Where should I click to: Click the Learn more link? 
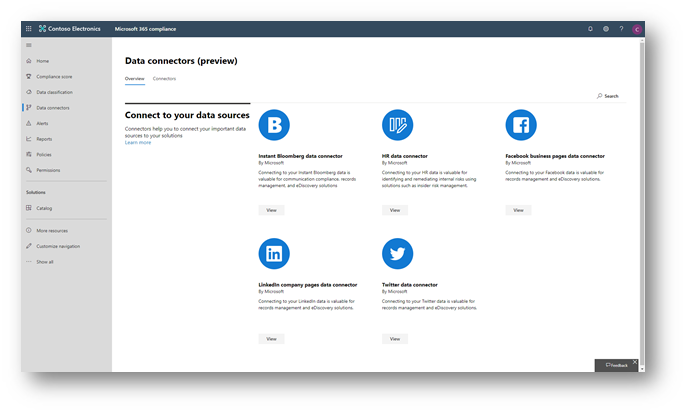click(138, 143)
